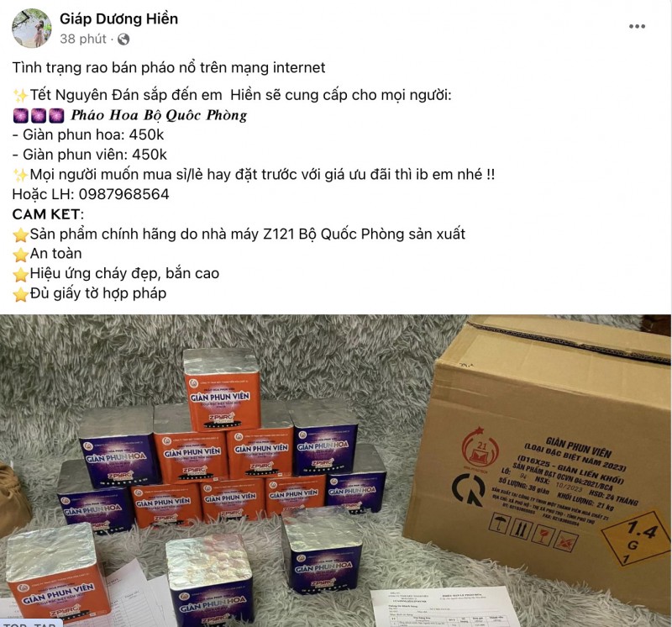Image resolution: width=672 pixels, height=627 pixels.
Task: Click the star emoji beside An toàn
Action: pos(20,255)
